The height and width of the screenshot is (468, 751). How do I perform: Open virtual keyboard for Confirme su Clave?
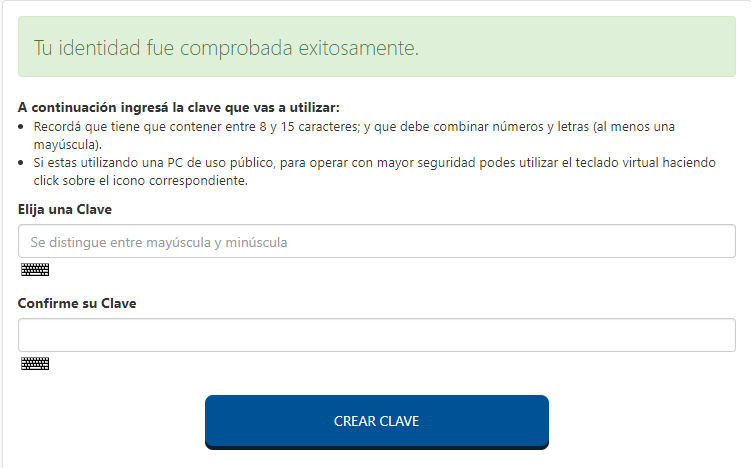35,364
